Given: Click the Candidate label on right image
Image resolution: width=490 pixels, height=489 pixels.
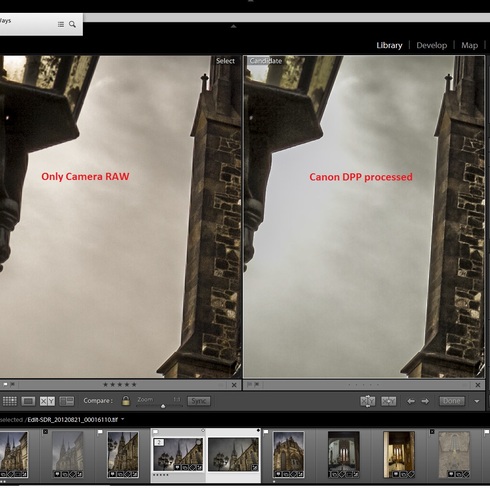Looking at the screenshot, I should [266, 61].
